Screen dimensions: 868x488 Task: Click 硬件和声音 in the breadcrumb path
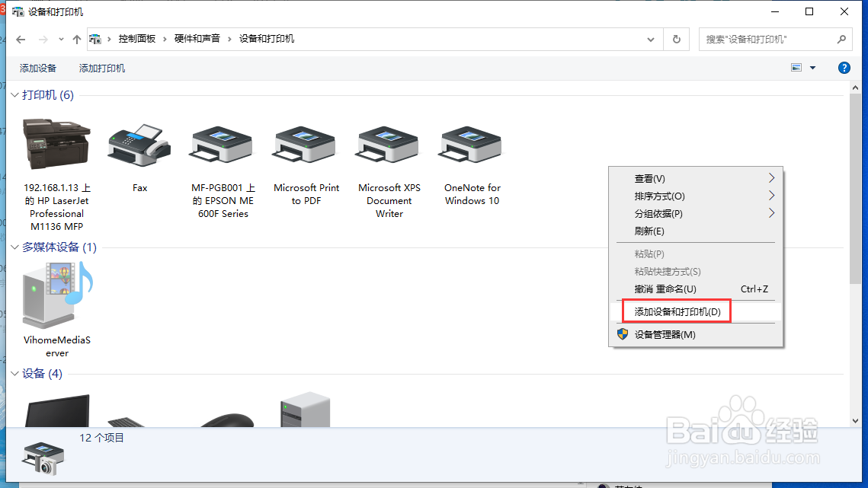pos(197,39)
